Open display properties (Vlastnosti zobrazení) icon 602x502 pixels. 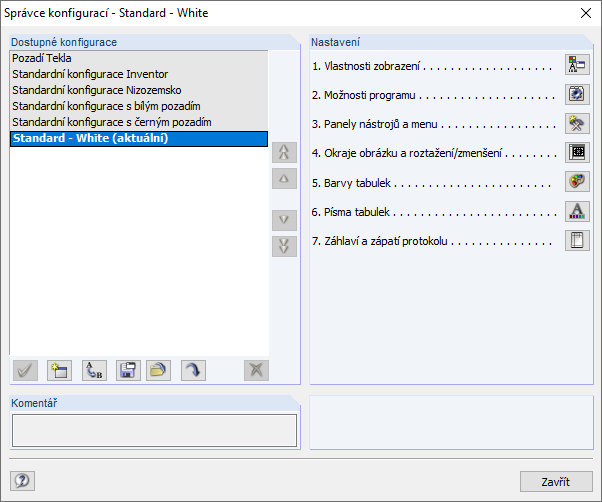pos(577,64)
